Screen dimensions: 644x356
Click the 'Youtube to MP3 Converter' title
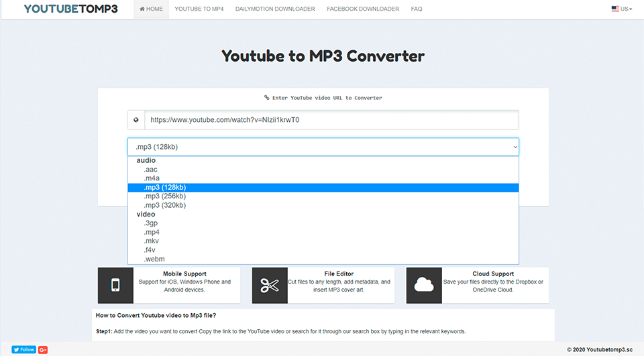[323, 56]
